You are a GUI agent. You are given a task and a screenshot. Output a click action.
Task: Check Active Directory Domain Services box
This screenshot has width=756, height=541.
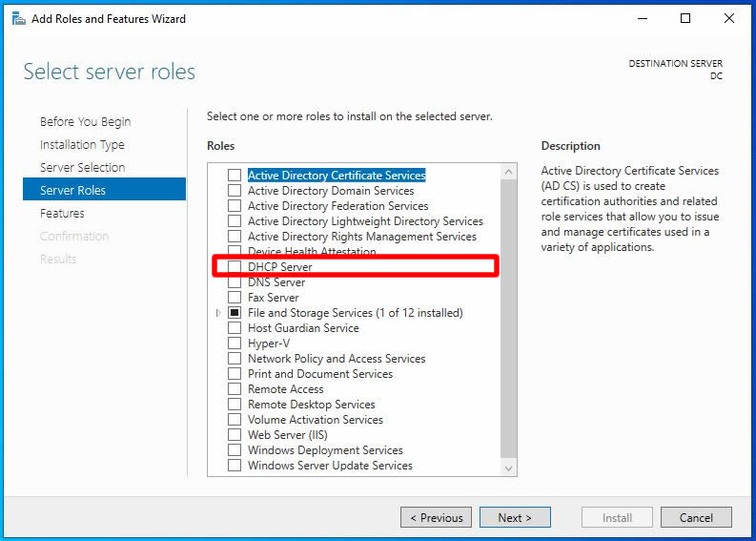pyautogui.click(x=235, y=191)
